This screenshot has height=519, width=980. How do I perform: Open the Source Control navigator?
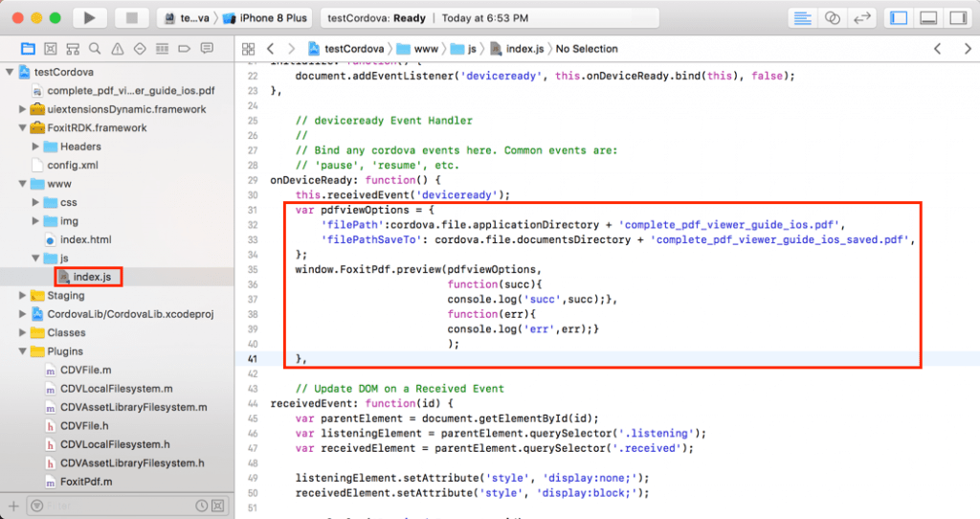point(51,49)
